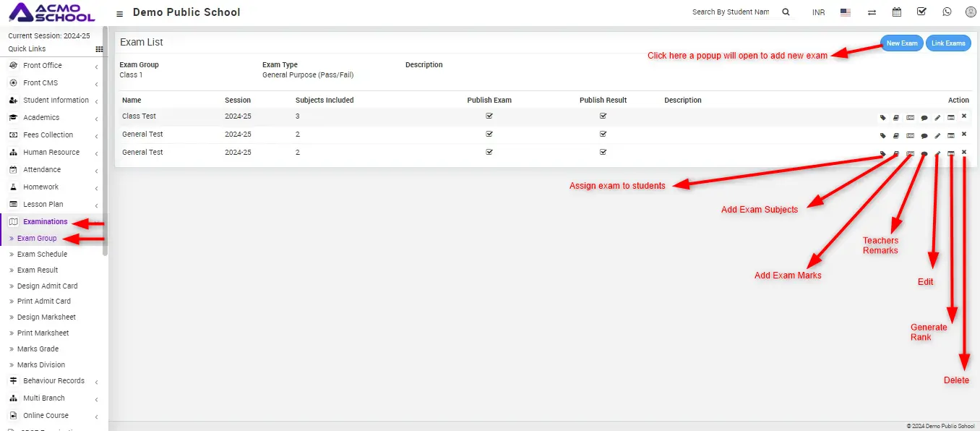
Task: Click assign students tag icon for Class Test
Action: coord(882,117)
